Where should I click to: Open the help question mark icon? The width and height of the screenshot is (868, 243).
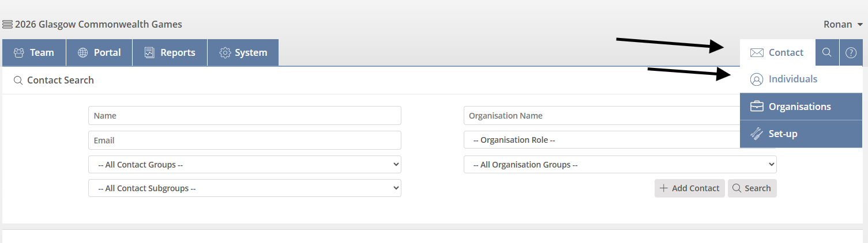[x=851, y=52]
